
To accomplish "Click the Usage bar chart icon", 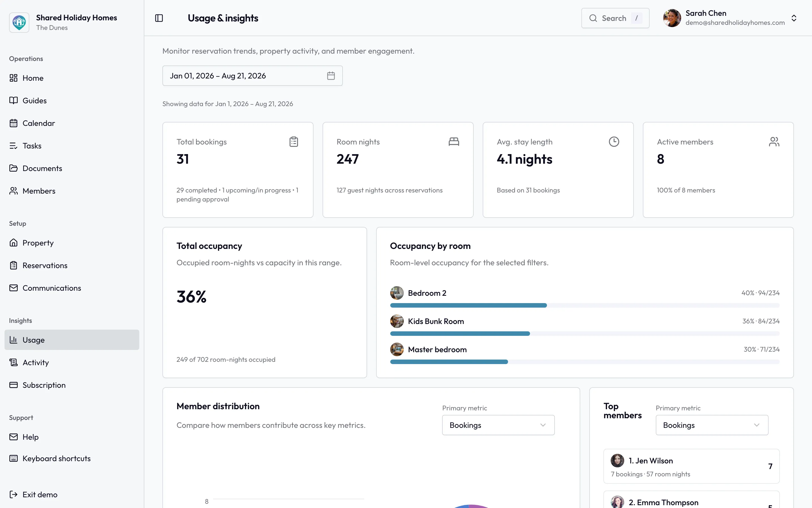I will pos(14,340).
